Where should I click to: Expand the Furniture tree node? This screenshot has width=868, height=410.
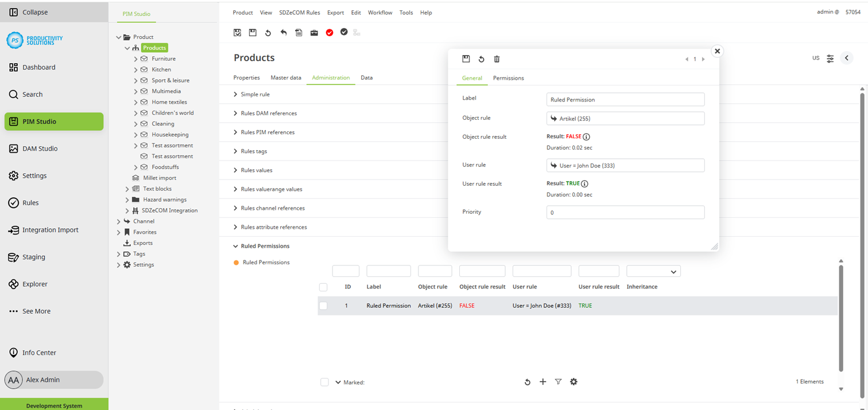136,59
